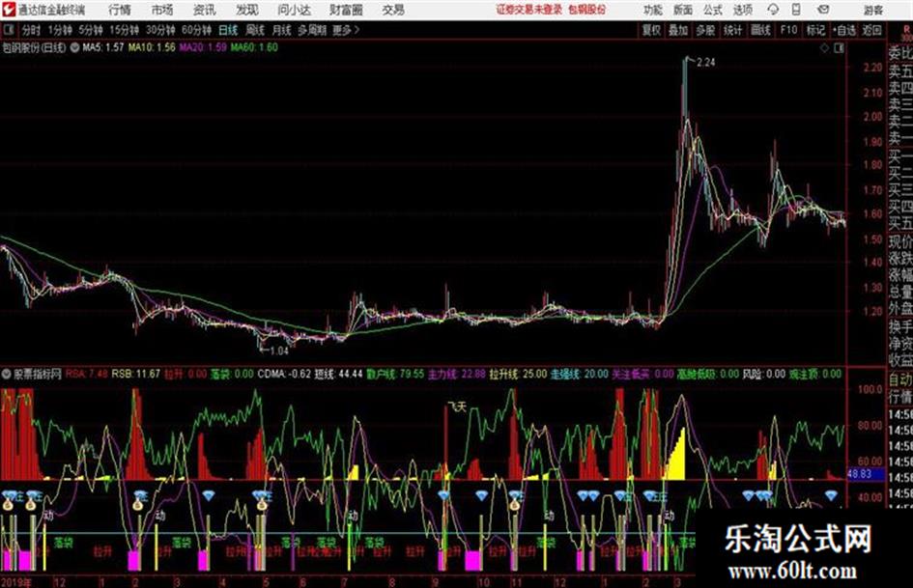
Task: Click the 散户线: 79.55 indicator value
Action: tap(395, 374)
